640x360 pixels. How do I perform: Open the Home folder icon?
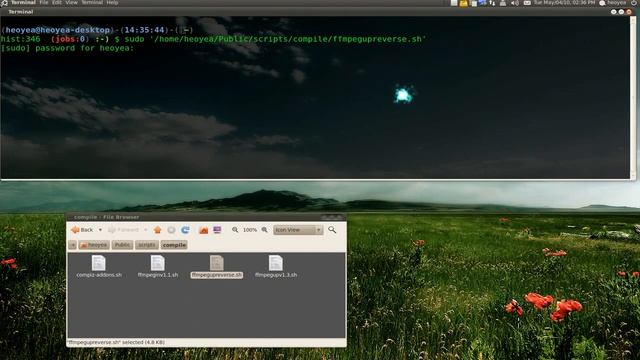203,230
